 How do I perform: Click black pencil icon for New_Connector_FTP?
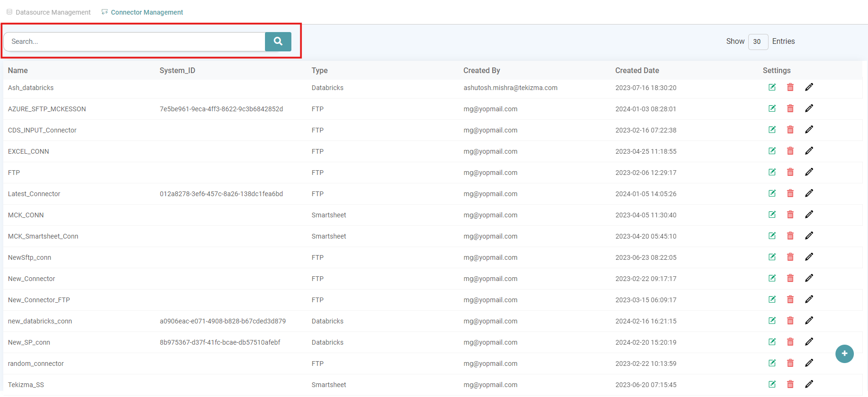point(809,299)
